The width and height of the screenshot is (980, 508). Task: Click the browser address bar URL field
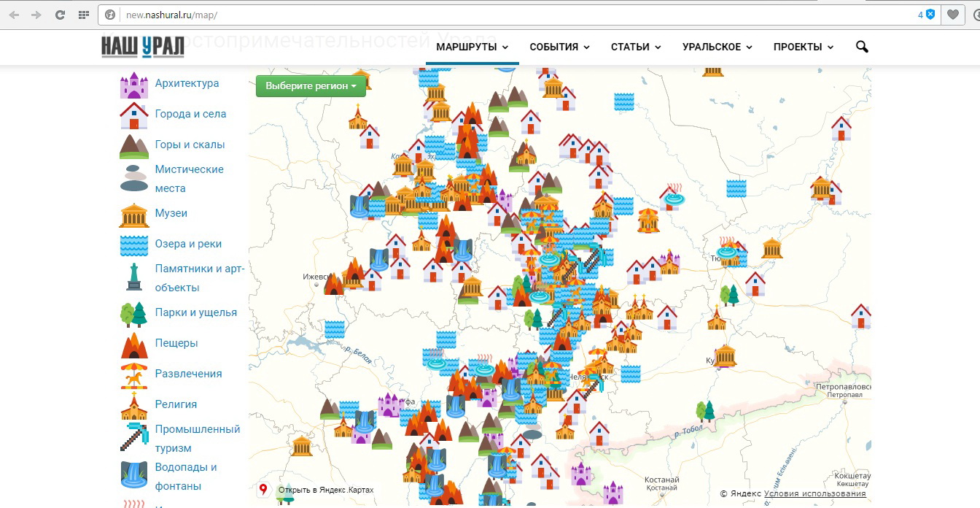[x=510, y=15]
